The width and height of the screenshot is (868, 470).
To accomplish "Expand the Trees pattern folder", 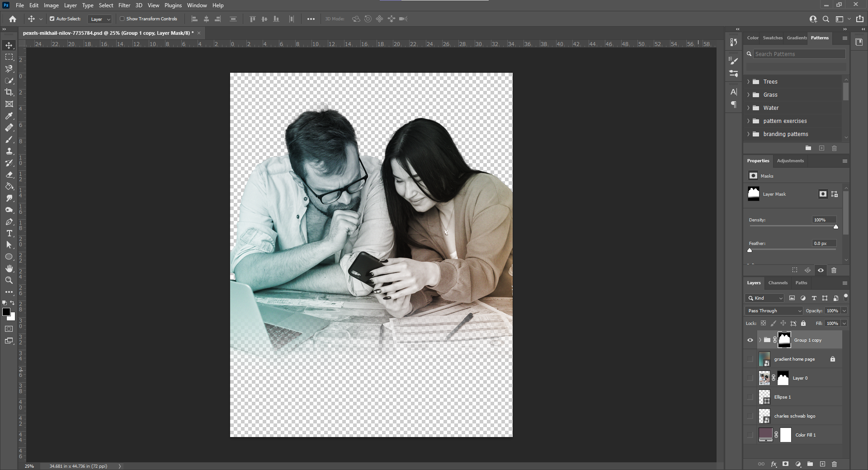I will (749, 82).
